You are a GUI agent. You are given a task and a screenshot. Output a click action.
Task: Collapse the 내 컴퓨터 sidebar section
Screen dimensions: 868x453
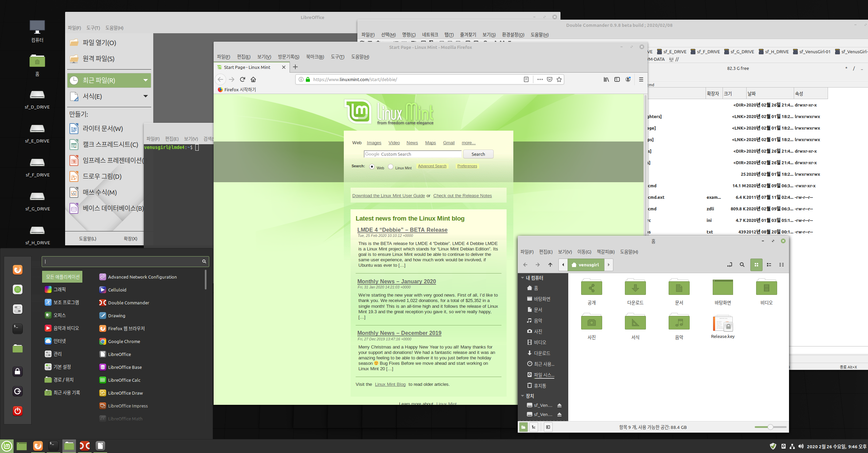[522, 278]
